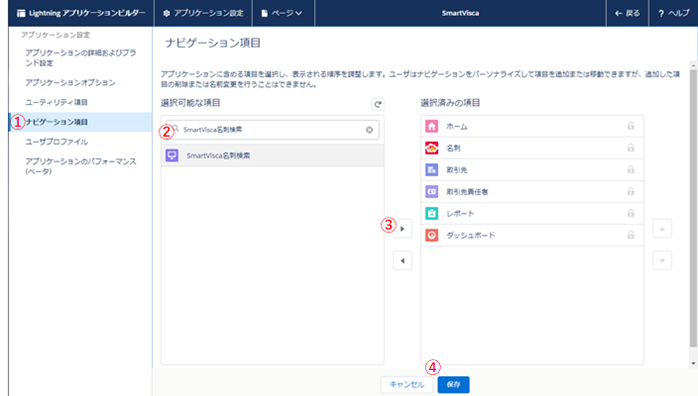Viewport: 698px width, 396px height.
Task: Click the refresh icon for available items
Action: point(378,104)
